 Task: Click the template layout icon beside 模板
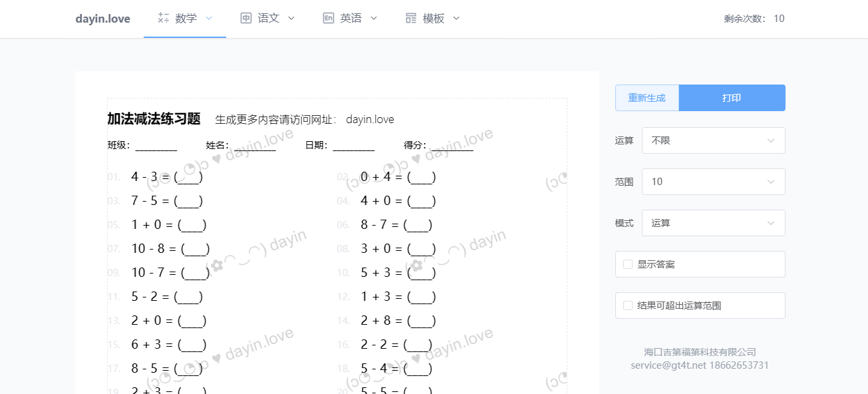[411, 19]
